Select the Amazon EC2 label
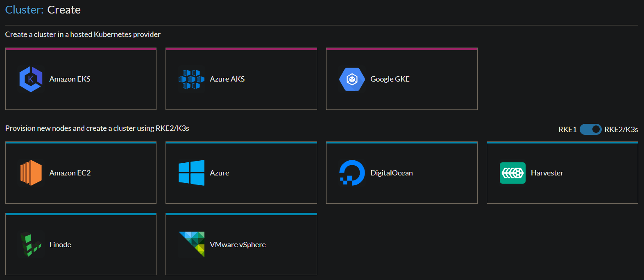 (70, 173)
